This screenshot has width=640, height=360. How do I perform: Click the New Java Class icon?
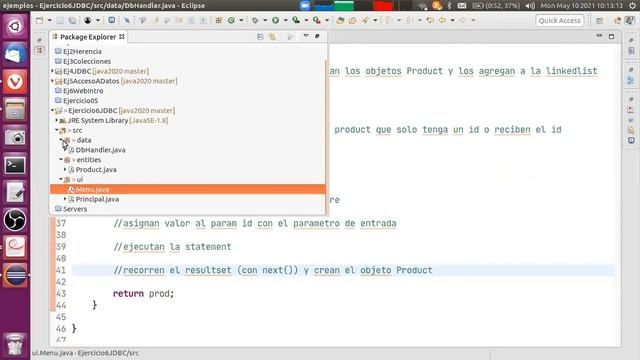pyautogui.click(x=231, y=20)
